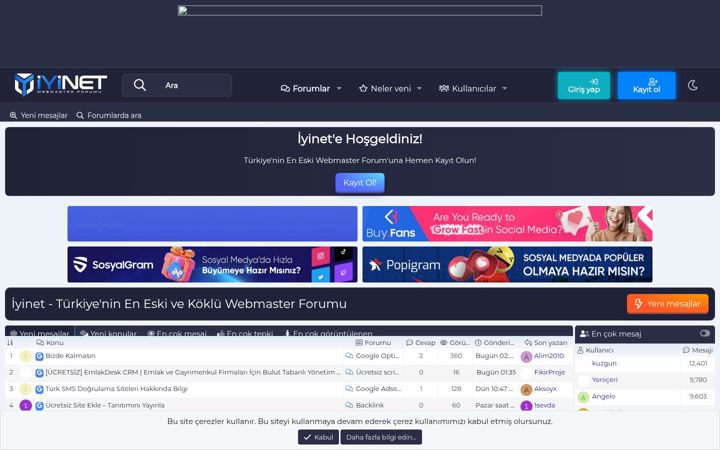The width and height of the screenshot is (720, 450).
Task: Click the Giriş yap button
Action: (x=584, y=85)
